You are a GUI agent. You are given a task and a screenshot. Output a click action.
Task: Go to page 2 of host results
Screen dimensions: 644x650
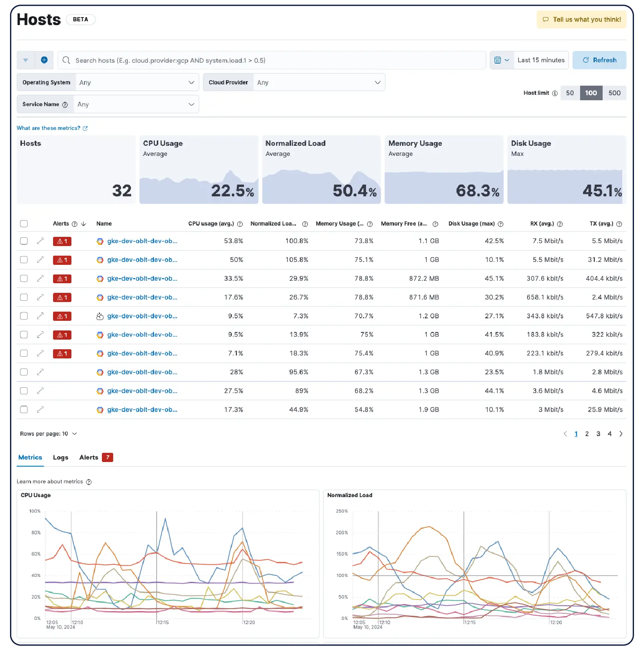click(x=587, y=434)
